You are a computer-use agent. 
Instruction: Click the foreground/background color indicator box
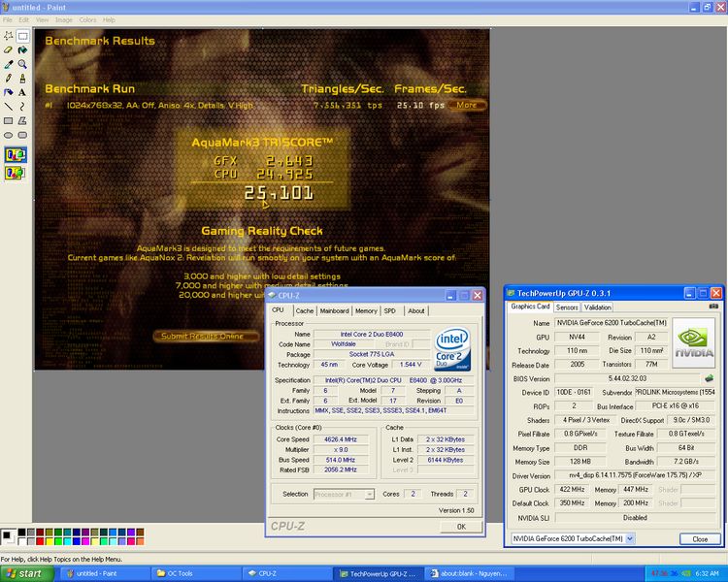point(8,537)
